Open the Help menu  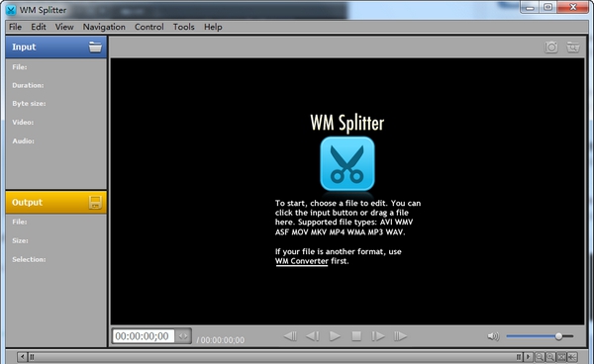coord(213,27)
